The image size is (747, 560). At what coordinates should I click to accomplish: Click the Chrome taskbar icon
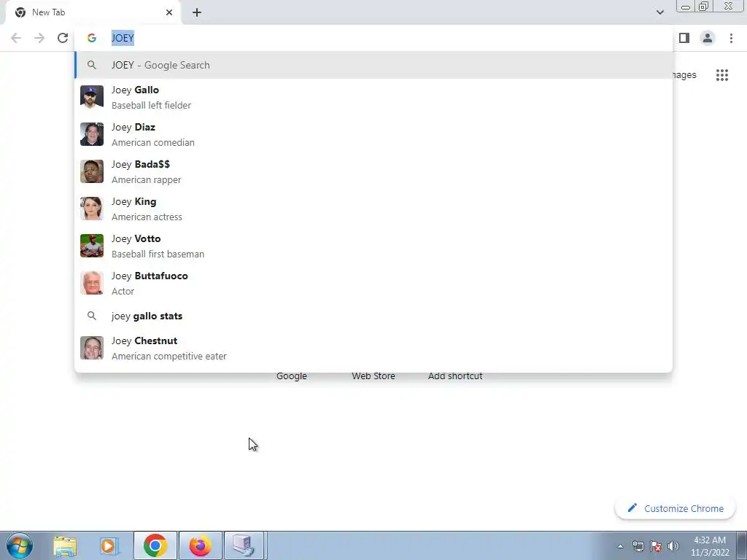pyautogui.click(x=155, y=545)
